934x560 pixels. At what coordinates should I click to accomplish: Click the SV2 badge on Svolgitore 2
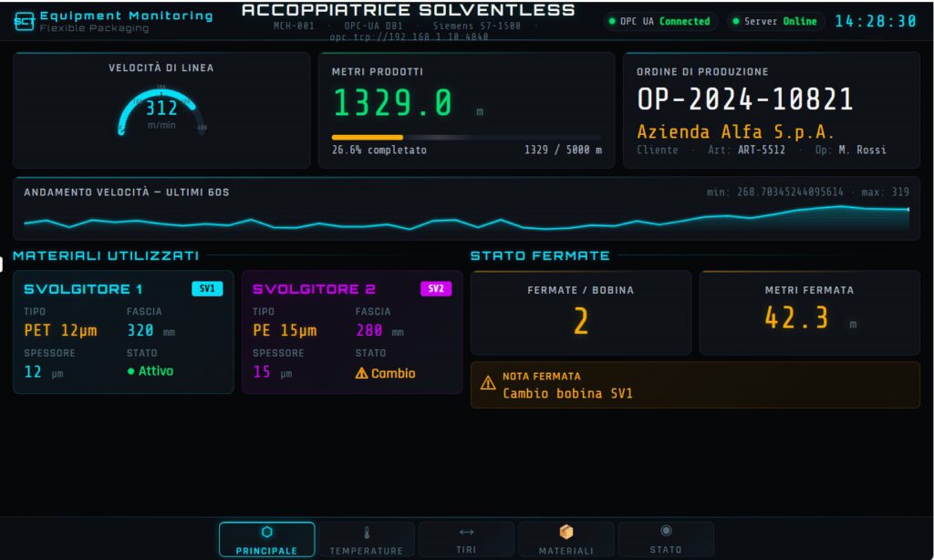click(435, 289)
